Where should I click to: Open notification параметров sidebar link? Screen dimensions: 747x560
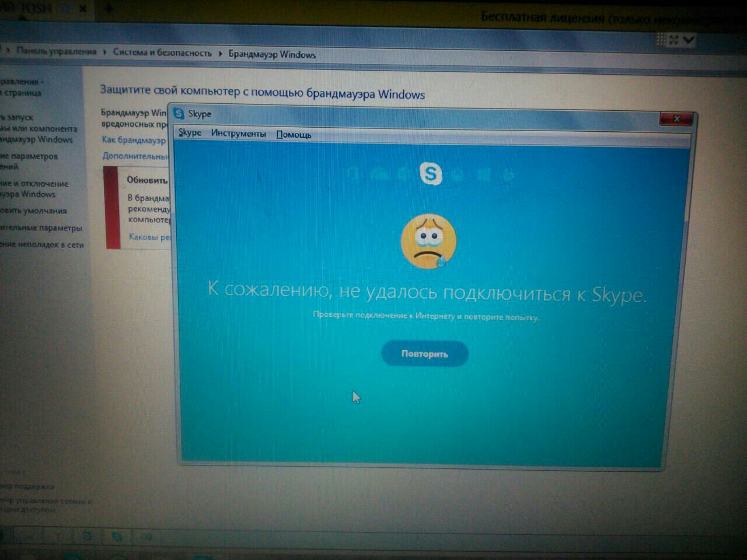[29, 161]
